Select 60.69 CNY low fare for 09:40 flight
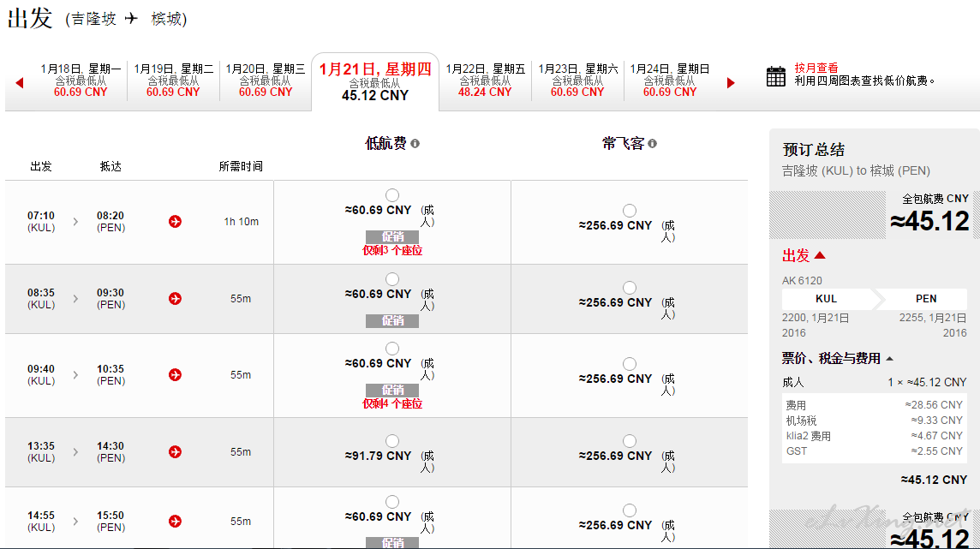Screen dimensions: 980x549 point(391,349)
